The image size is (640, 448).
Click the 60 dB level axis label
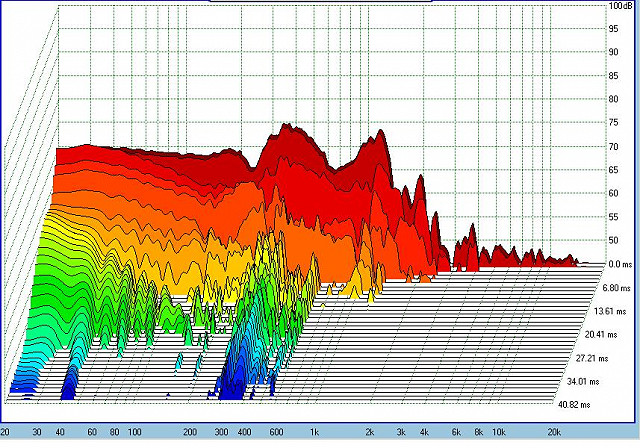[613, 193]
